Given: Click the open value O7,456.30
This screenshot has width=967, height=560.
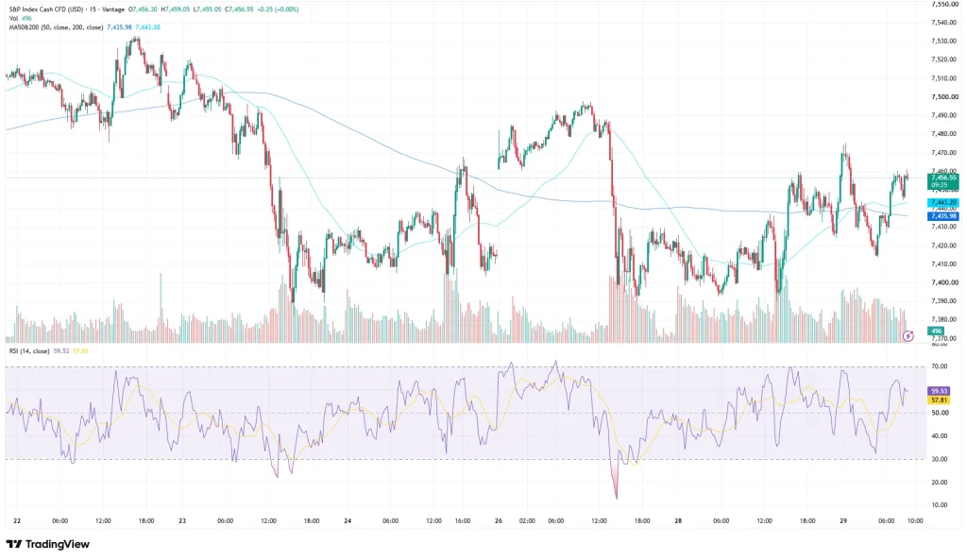Looking at the screenshot, I should click(143, 9).
